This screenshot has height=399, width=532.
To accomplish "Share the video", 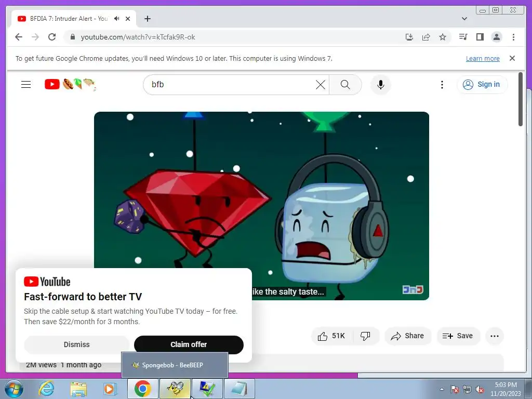I will 407,336.
